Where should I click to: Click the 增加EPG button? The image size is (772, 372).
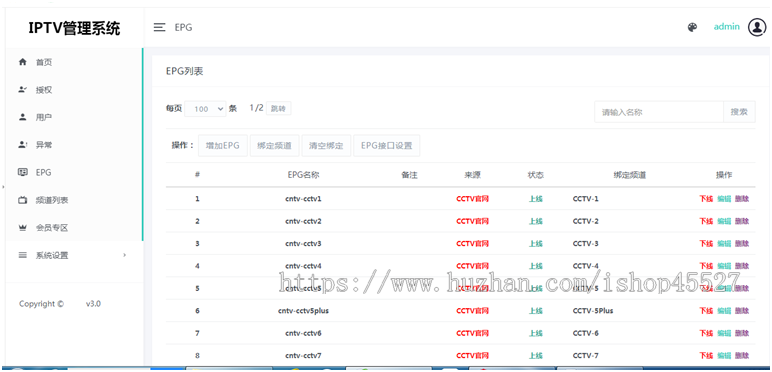tap(223, 146)
